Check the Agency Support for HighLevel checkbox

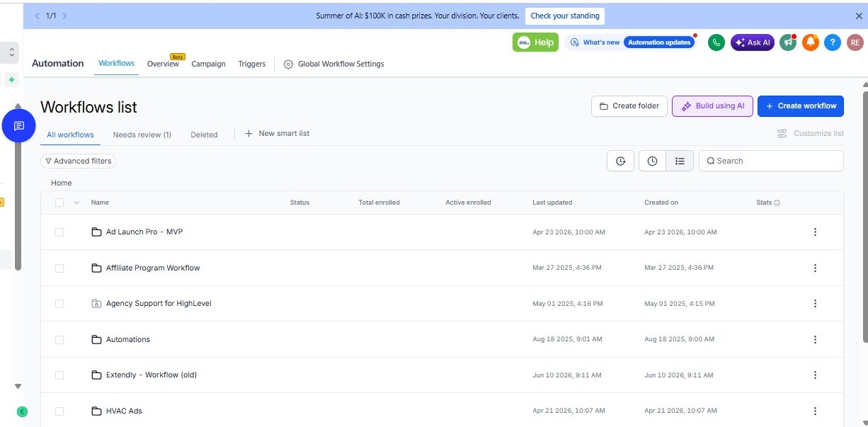point(59,304)
